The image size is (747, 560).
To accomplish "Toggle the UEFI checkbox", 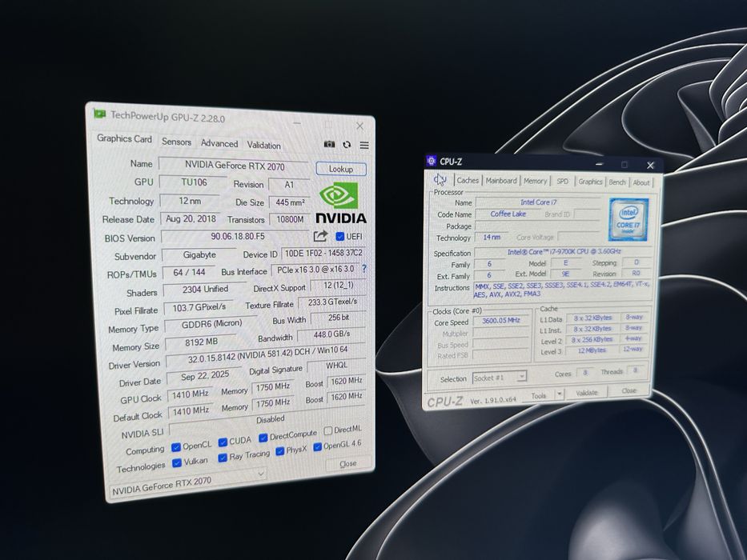I will coord(339,236).
